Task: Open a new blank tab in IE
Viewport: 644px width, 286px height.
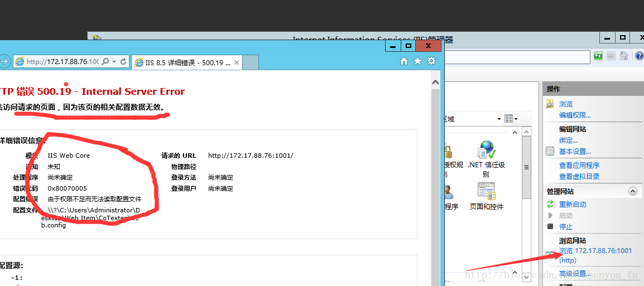Action: click(x=251, y=63)
